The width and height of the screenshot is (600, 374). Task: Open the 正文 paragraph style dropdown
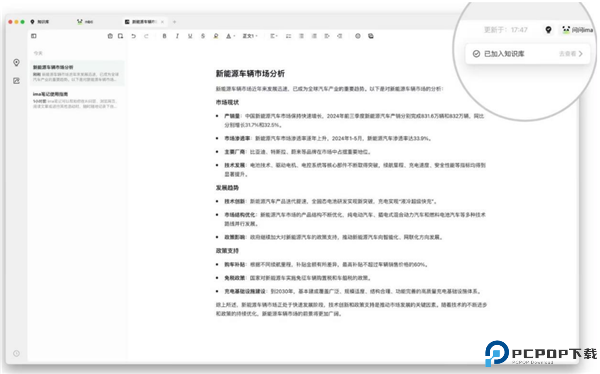click(x=250, y=36)
